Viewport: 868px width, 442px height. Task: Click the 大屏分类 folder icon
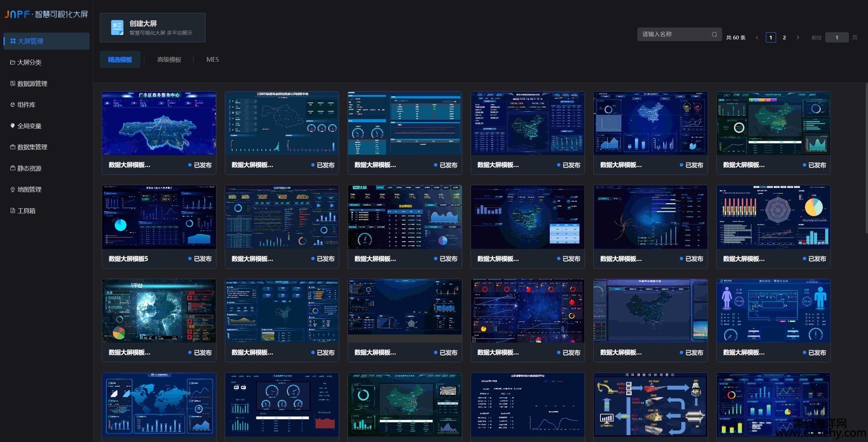tap(13, 62)
